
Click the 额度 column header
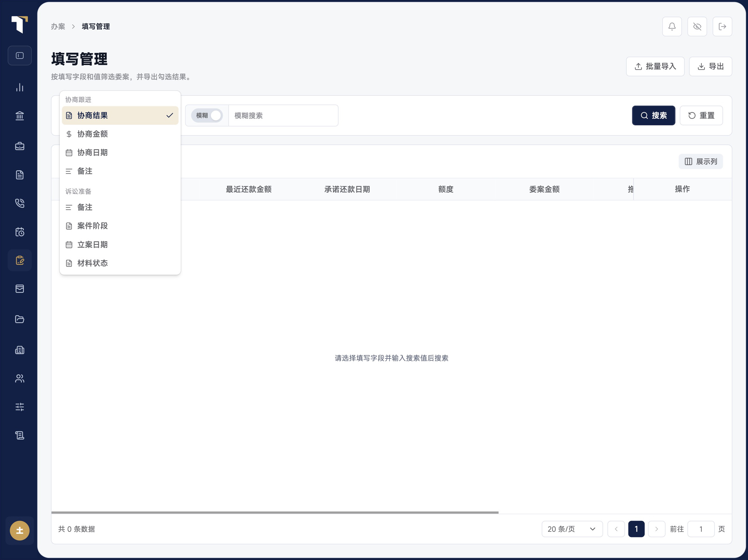446,189
